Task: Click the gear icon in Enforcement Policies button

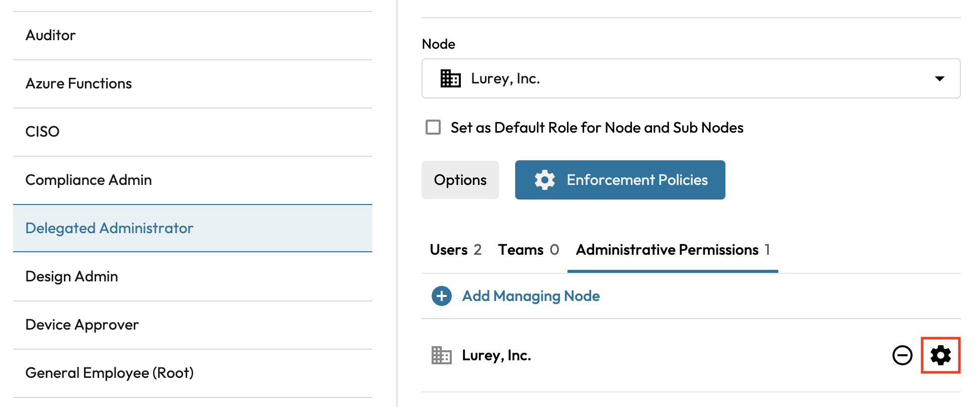Action: 544,180
